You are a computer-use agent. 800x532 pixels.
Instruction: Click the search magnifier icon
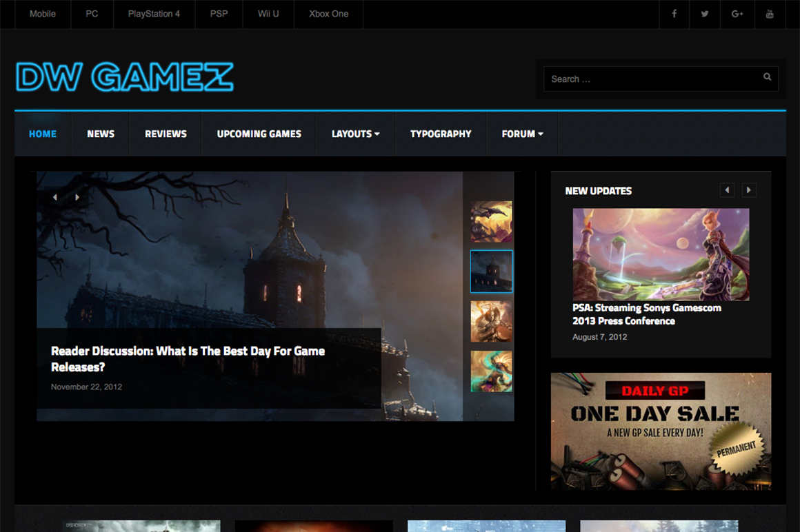coord(767,77)
